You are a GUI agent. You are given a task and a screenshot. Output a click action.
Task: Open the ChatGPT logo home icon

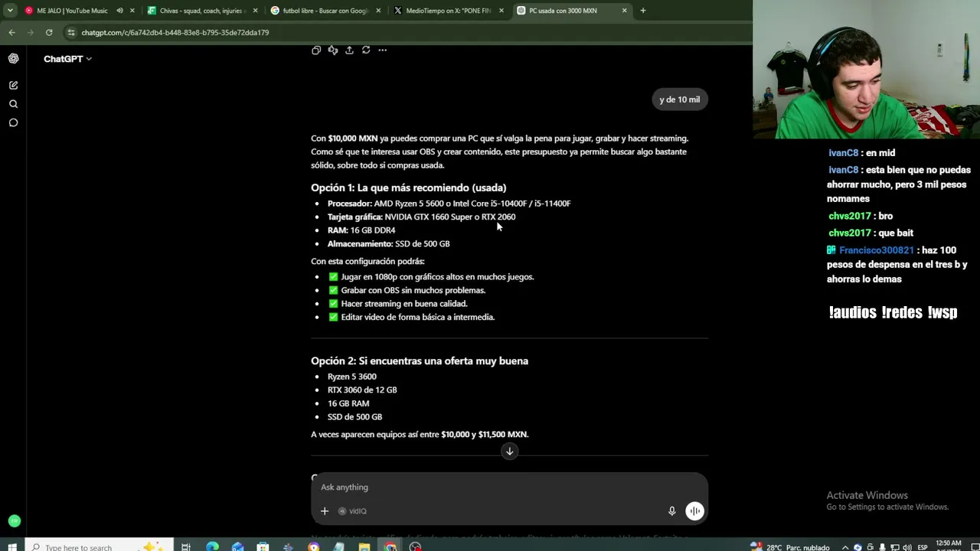click(x=13, y=58)
